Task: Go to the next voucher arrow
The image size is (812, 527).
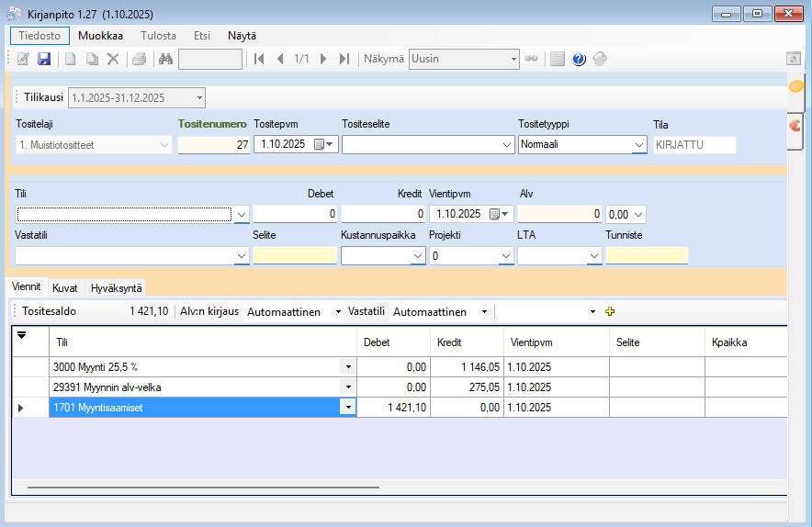Action: point(323,59)
